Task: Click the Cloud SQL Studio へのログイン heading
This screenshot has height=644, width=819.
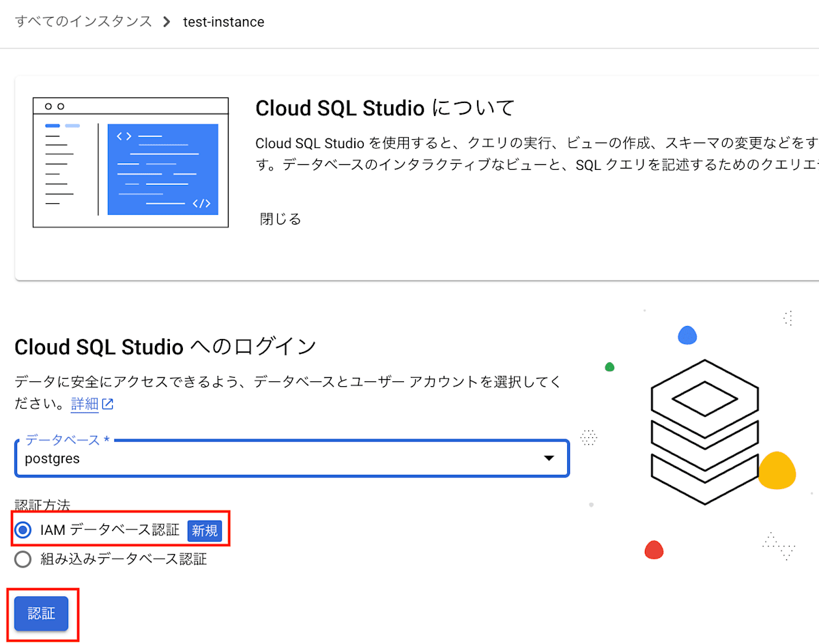Action: tap(165, 347)
